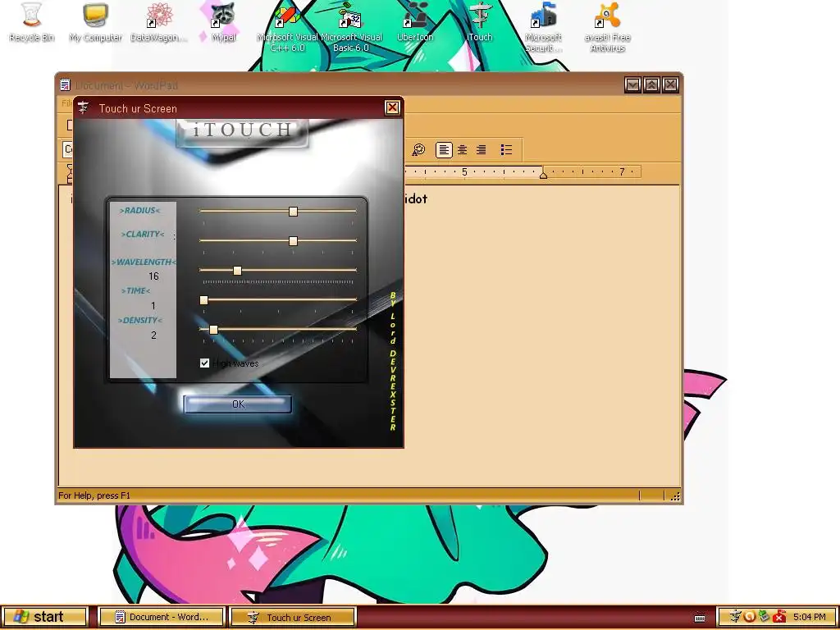
Task: Select the iTouch desktop shortcut
Action: click(x=479, y=22)
